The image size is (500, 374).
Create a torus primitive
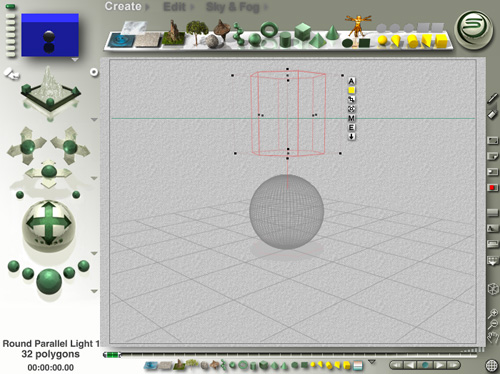click(269, 30)
